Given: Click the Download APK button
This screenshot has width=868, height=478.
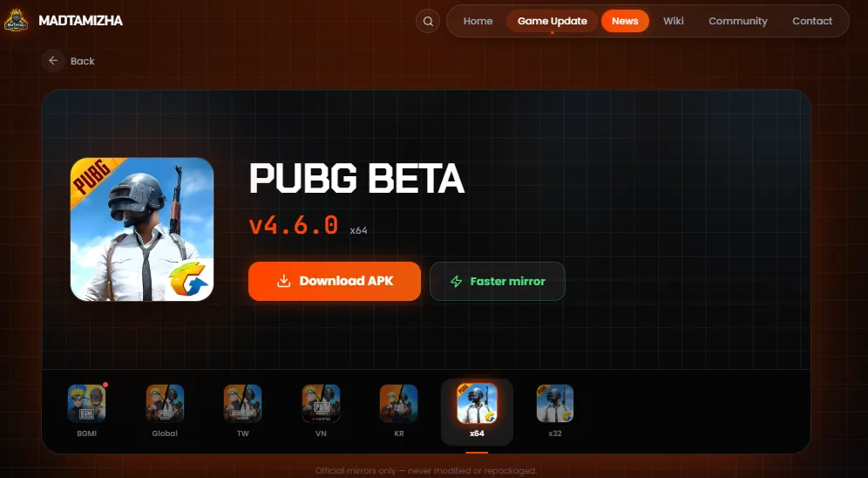Looking at the screenshot, I should [x=335, y=282].
